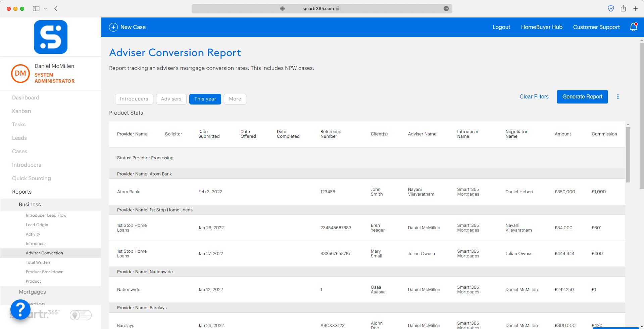Click the Provider Name: Nationwide group row

(x=367, y=272)
